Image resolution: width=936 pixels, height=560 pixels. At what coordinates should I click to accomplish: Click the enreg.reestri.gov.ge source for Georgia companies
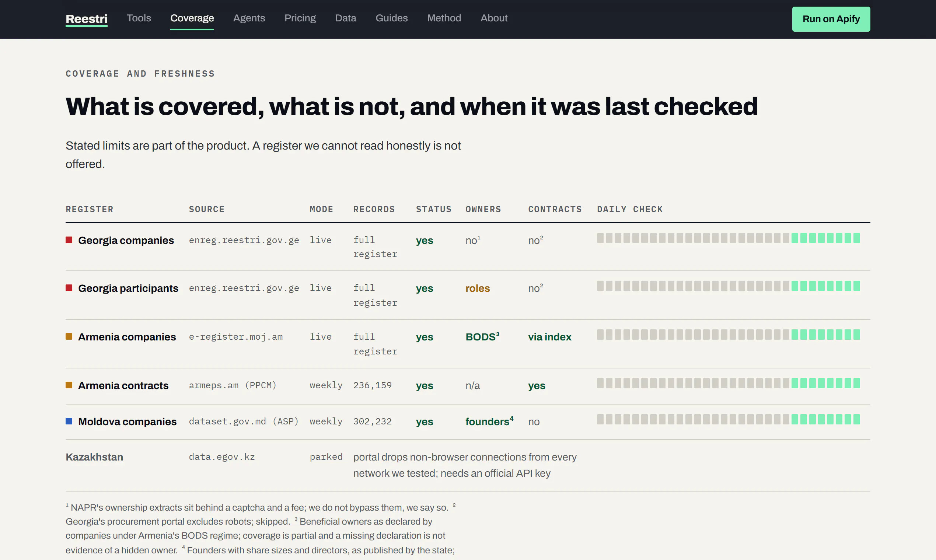click(244, 240)
